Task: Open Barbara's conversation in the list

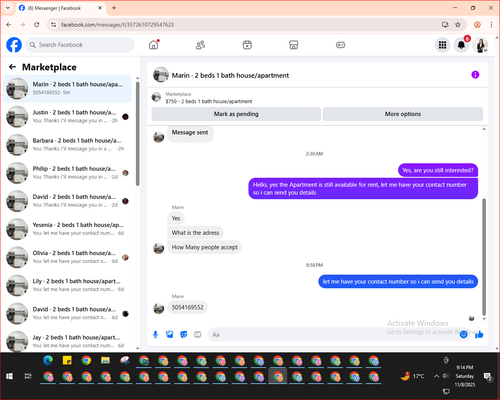Action: [68, 145]
